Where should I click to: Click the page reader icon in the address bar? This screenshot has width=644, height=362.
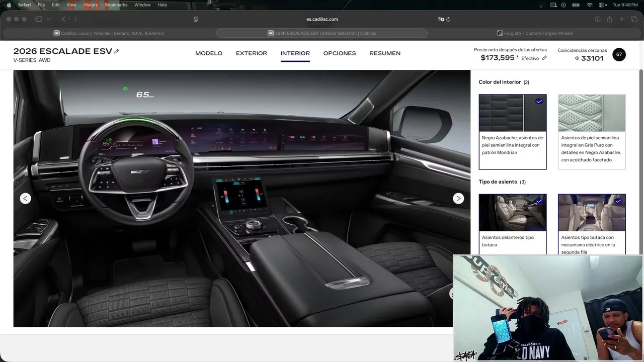196,19
